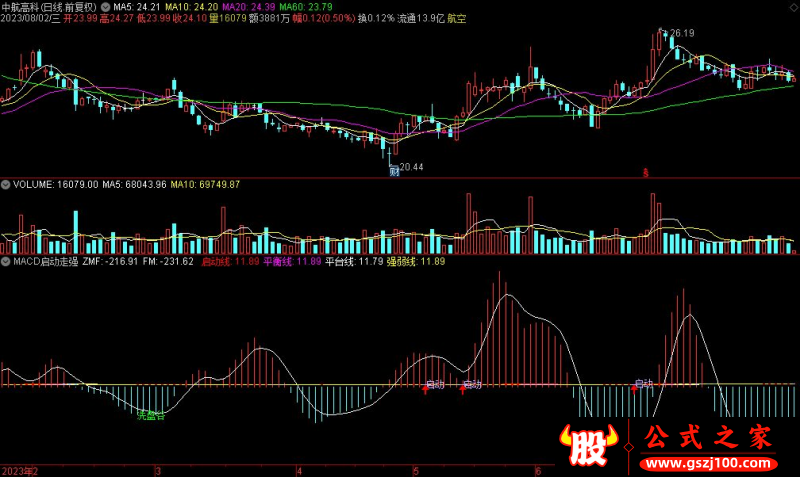This screenshot has height=477, width=800.
Task: Click the FM: -231.62 value
Action: click(x=168, y=262)
